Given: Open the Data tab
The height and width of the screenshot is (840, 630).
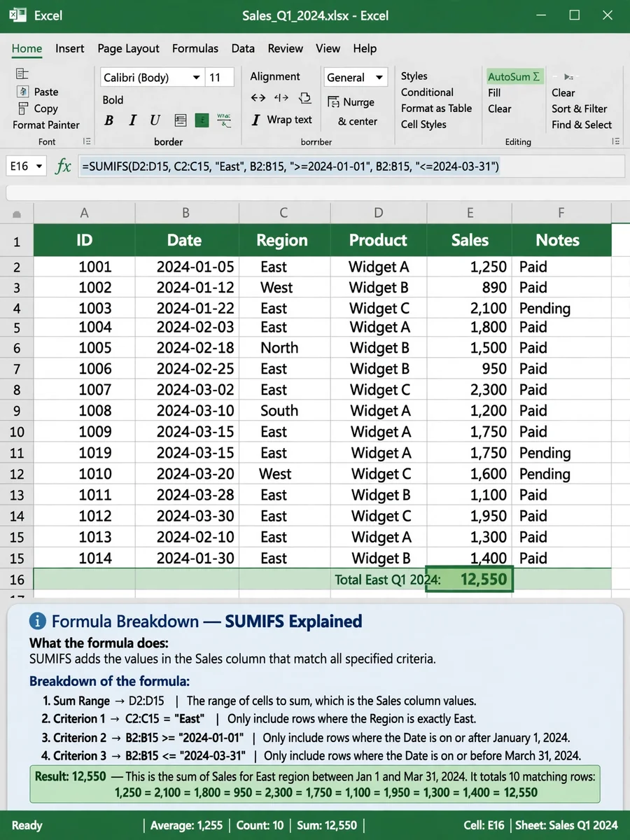Looking at the screenshot, I should point(243,48).
